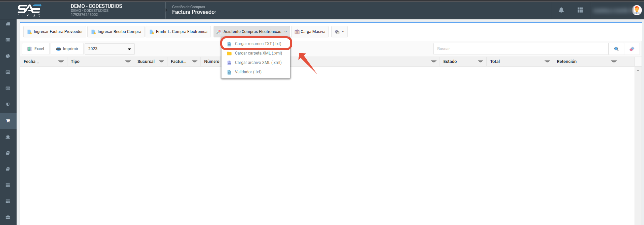
Task: Open the user avatar profile
Action: point(636,10)
